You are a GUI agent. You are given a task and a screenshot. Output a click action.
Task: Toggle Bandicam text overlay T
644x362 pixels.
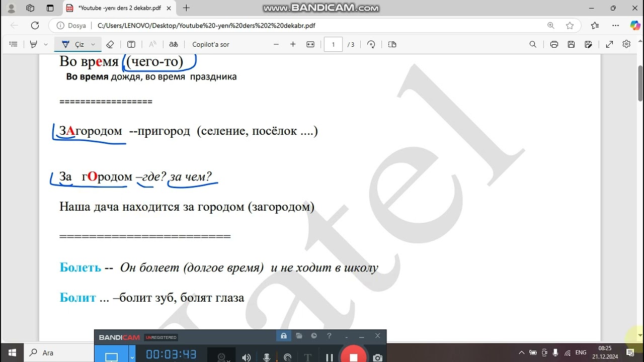pyautogui.click(x=308, y=357)
